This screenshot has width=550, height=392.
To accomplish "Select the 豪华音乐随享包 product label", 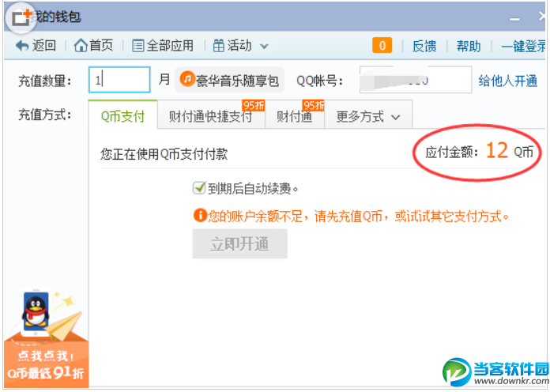I will (x=238, y=81).
